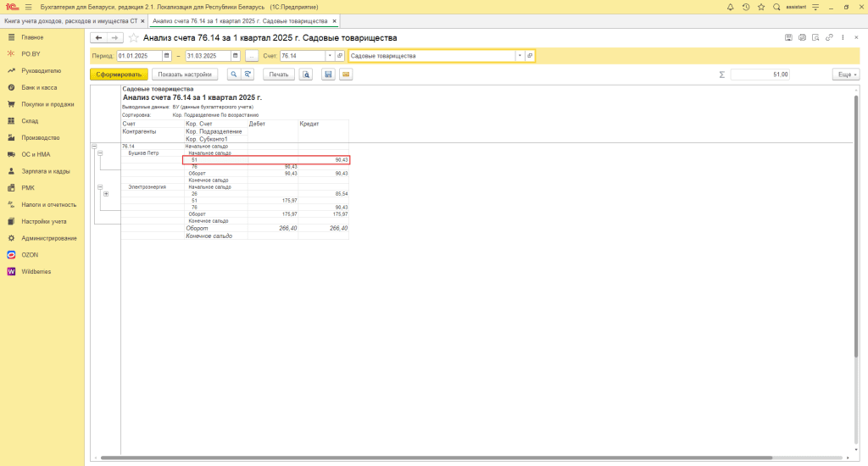Click the find-next magnifier icon

(248, 75)
